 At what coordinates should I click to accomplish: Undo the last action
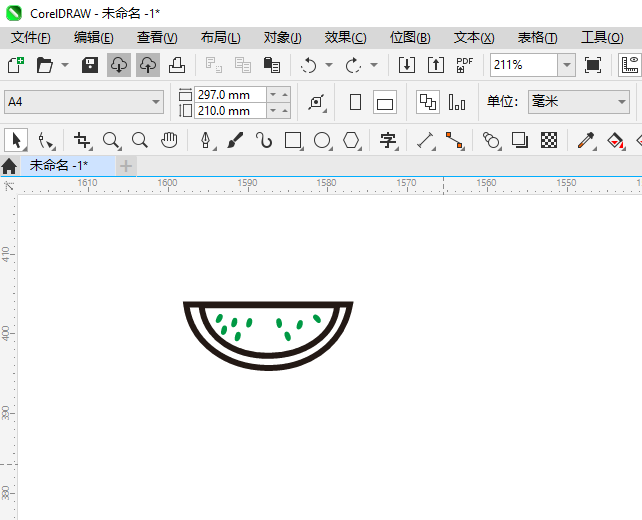tap(308, 65)
